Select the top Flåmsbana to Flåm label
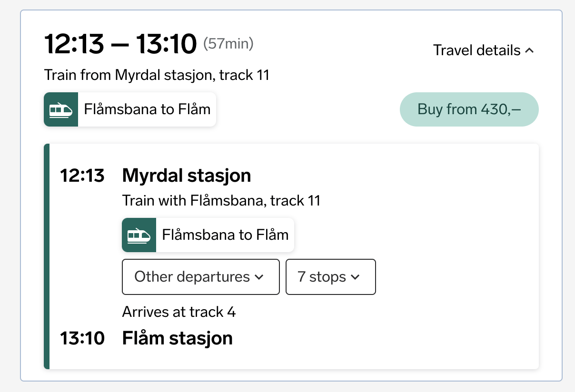 tap(147, 109)
